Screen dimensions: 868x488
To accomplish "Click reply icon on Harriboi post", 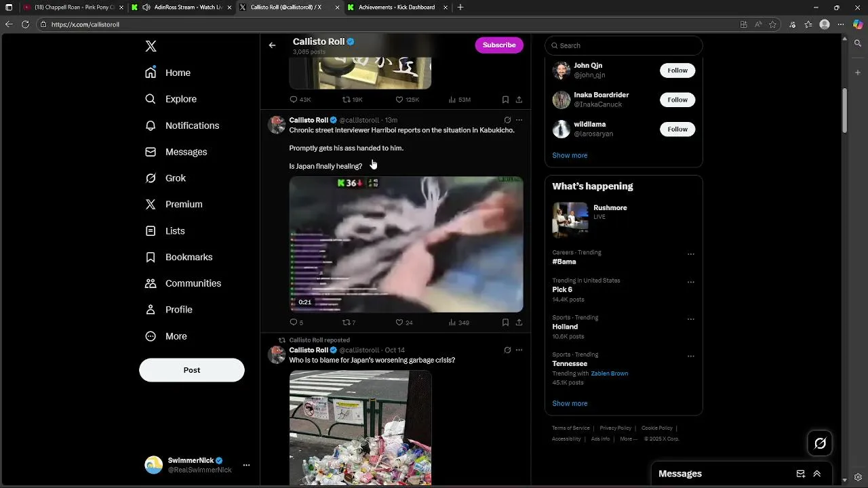I will point(294,323).
